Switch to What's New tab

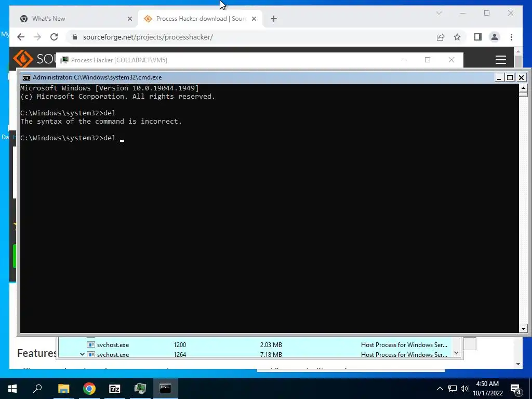[x=75, y=19]
